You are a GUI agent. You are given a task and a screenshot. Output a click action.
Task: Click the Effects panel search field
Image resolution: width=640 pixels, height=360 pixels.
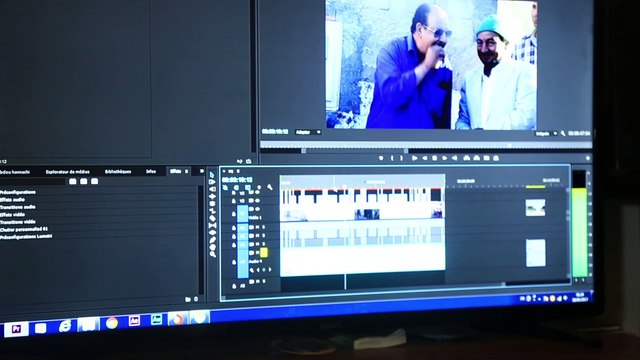click(x=33, y=181)
